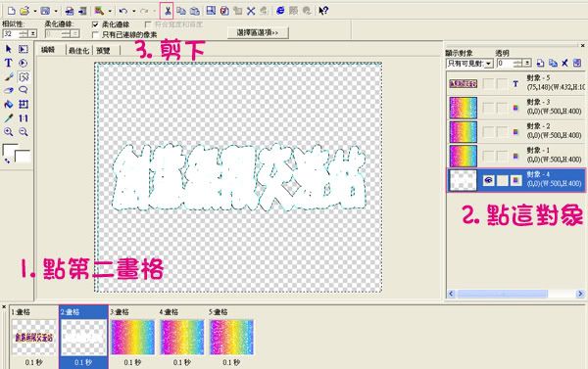Screen dimensions: 588x369
Task: Open the 相似性 value dropdown arrow
Action: point(33,33)
